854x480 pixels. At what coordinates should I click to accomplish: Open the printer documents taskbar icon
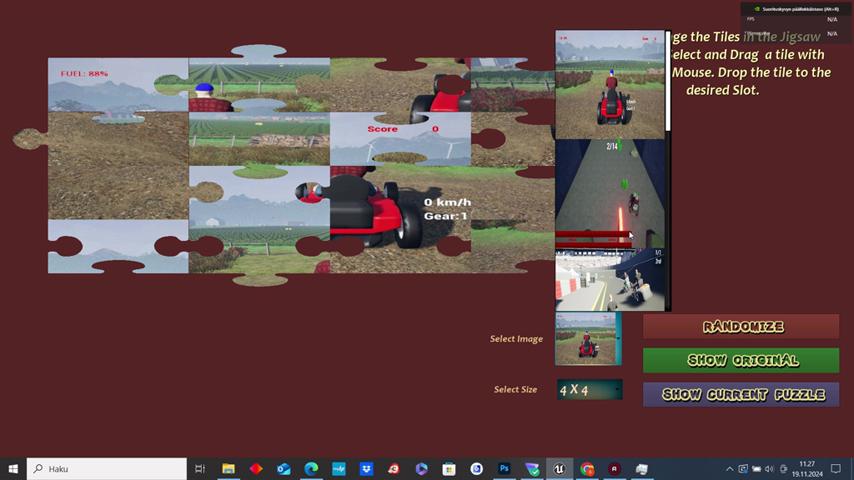point(642,469)
